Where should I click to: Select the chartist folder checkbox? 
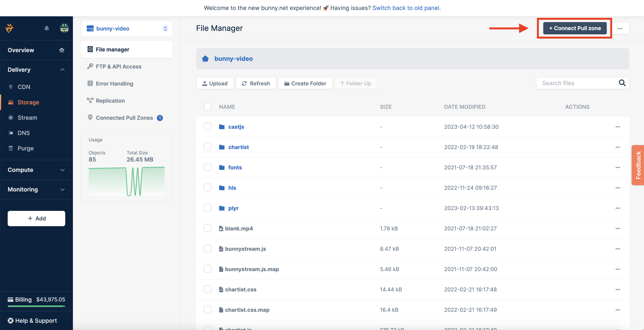pyautogui.click(x=207, y=147)
